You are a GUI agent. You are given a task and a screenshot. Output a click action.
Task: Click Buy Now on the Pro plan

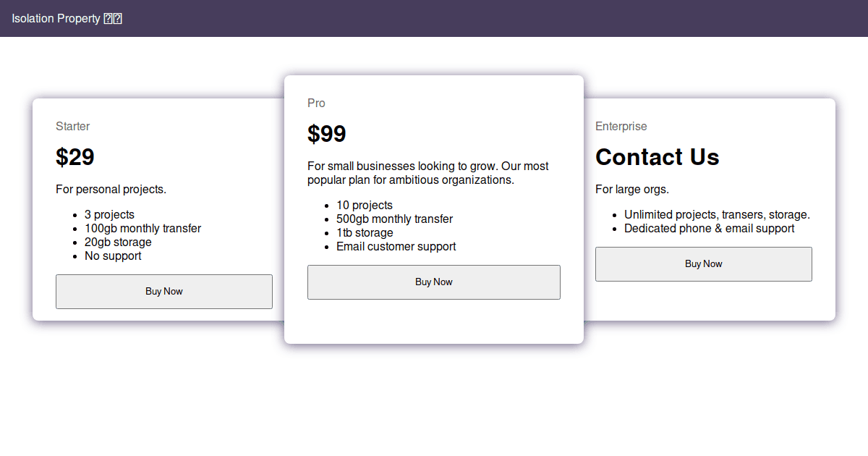coord(434,282)
